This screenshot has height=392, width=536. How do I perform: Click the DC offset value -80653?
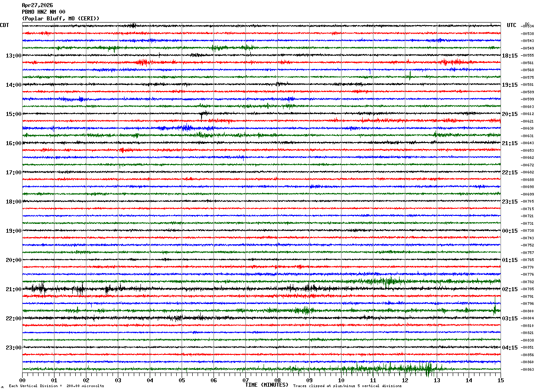[x=527, y=150]
